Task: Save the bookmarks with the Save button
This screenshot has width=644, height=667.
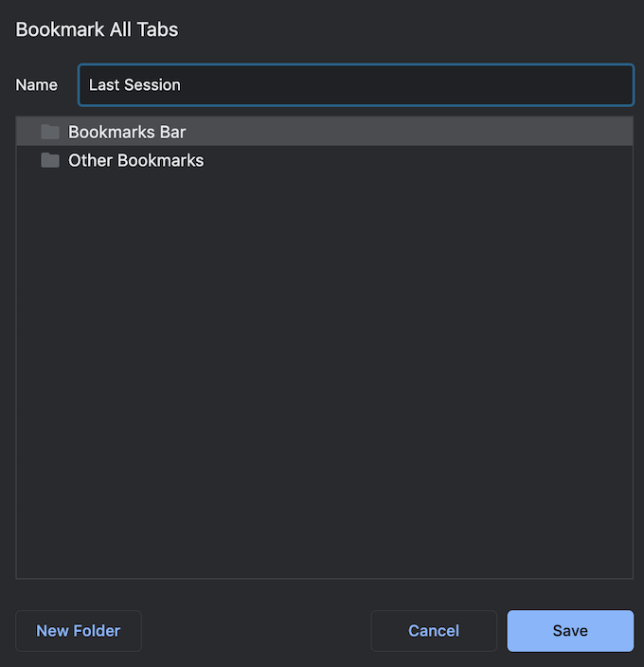Action: (x=570, y=631)
